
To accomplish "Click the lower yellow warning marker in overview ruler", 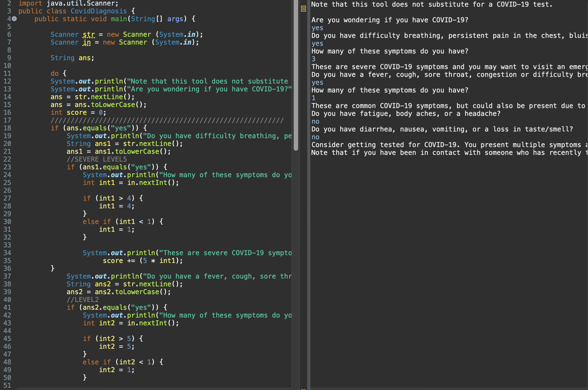I will 303,10.
